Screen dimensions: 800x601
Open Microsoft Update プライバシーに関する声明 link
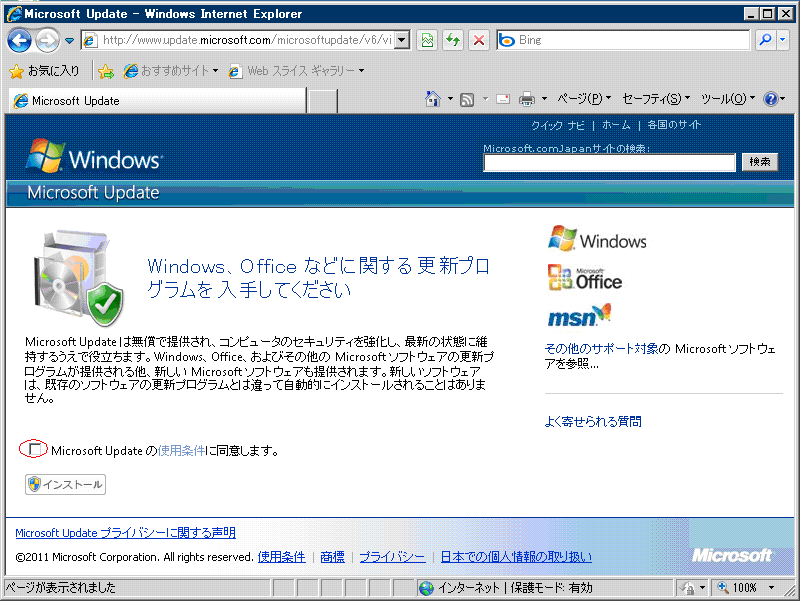126,533
